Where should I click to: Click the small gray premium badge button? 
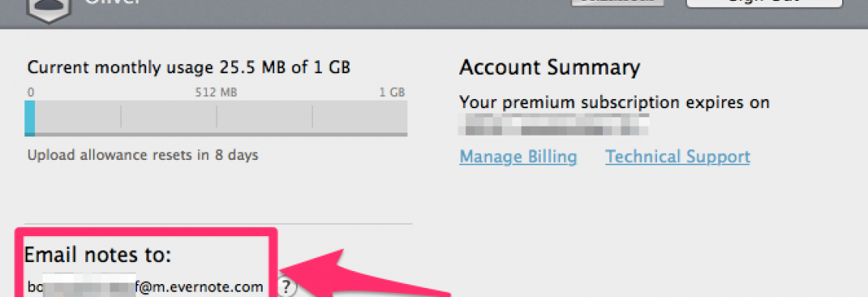click(x=617, y=2)
